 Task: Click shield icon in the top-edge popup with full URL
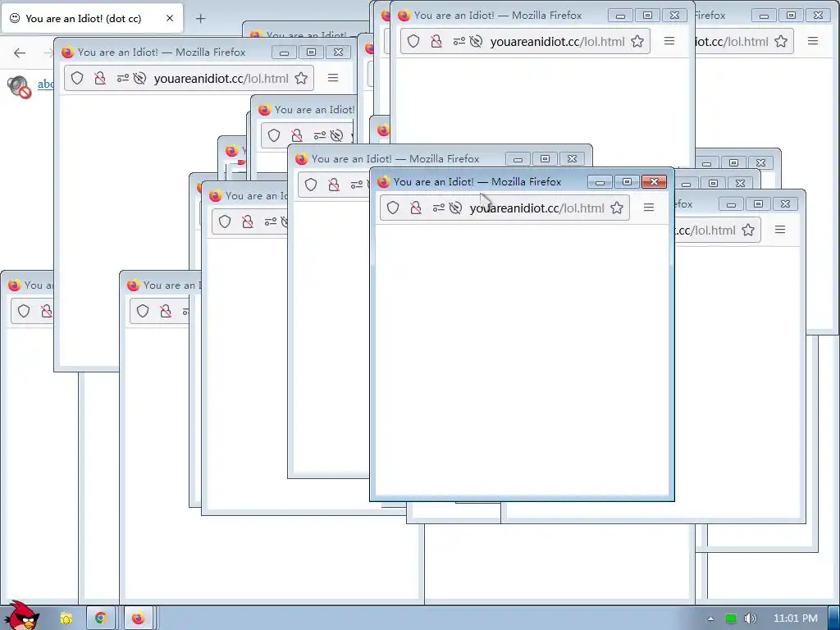pyautogui.click(x=413, y=41)
